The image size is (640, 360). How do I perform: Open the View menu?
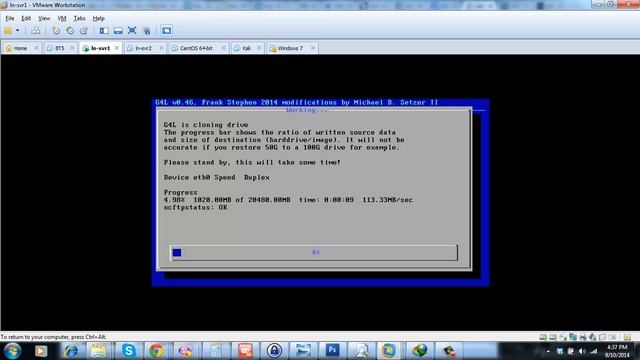[44, 18]
